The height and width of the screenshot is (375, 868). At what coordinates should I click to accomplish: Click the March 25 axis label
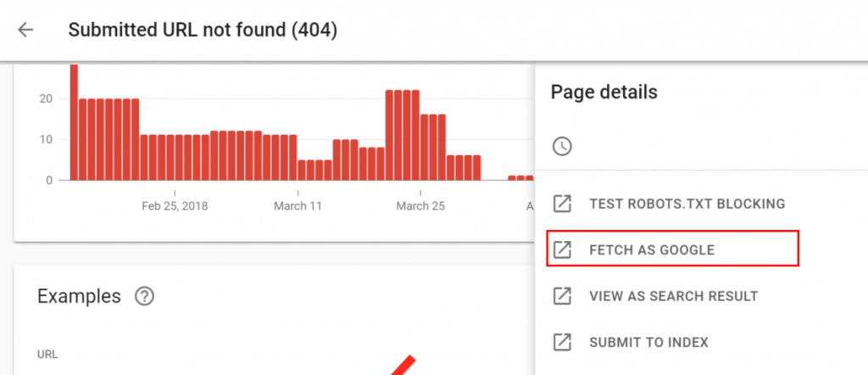click(x=420, y=206)
